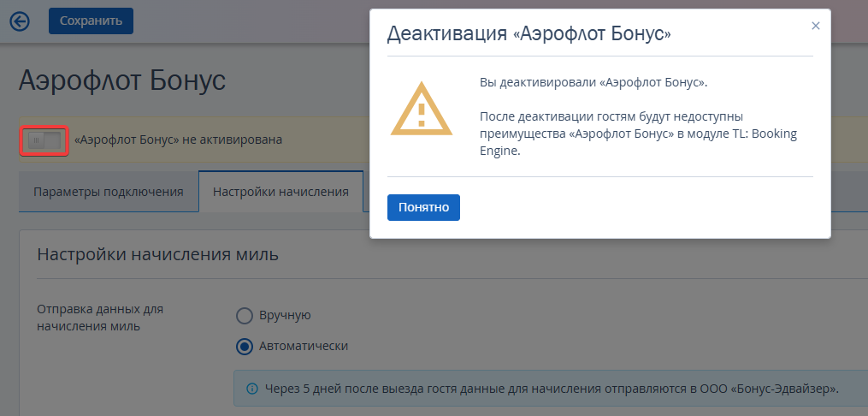Viewport: 868px width, 416px height.
Task: Switch to the Настройки начисления tab
Action: coord(280,193)
